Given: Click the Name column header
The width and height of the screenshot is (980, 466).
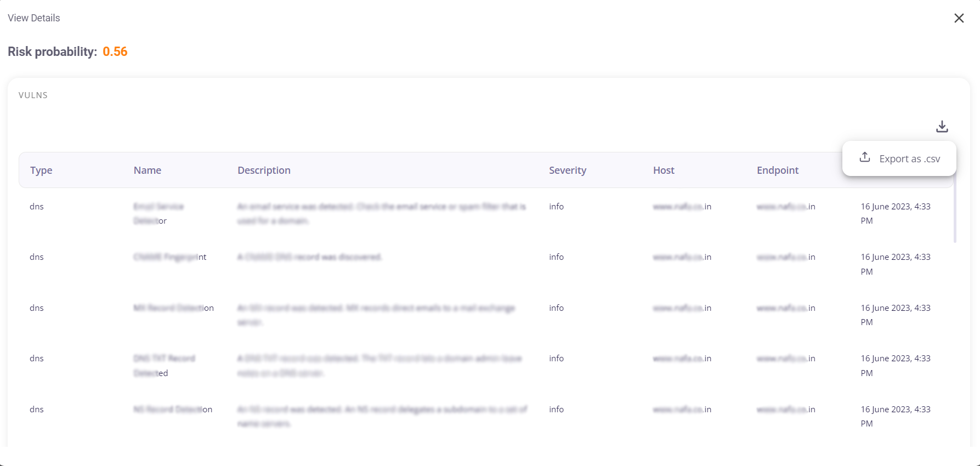Looking at the screenshot, I should pos(148,170).
